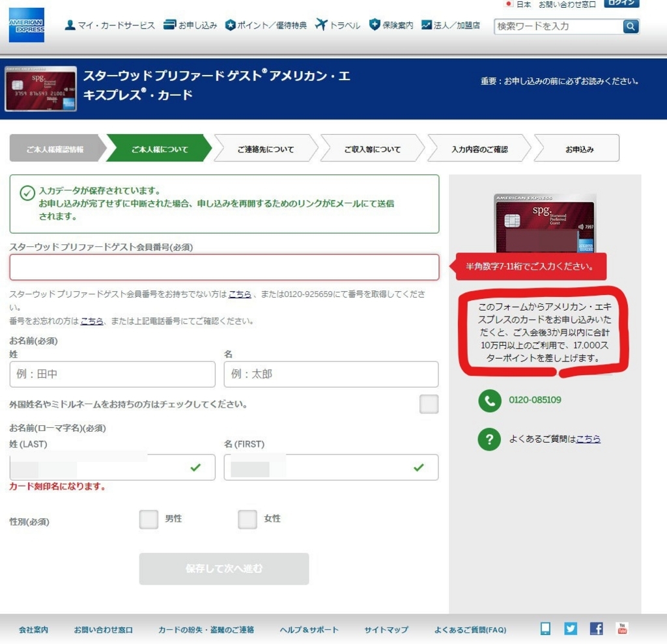Screen dimensions: 667x644
Task: Click the SPG card image in sidebar
Action: [x=545, y=223]
